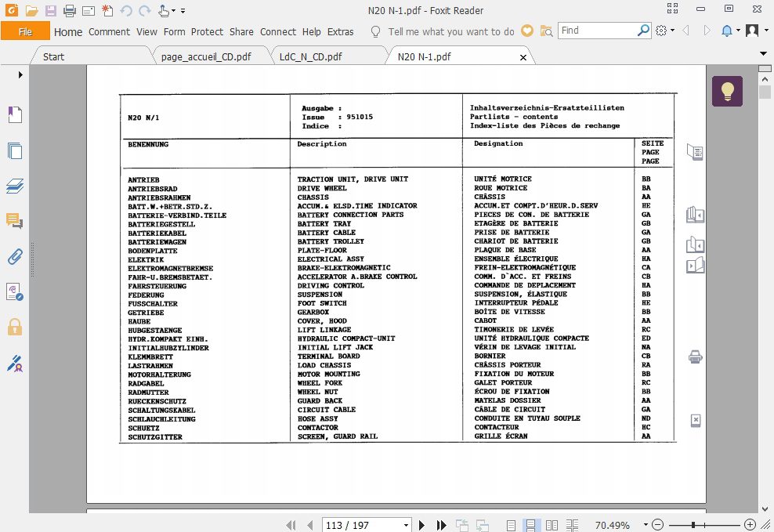Print the document using printer icon
Viewport: 774px width, 532px height.
[70, 10]
